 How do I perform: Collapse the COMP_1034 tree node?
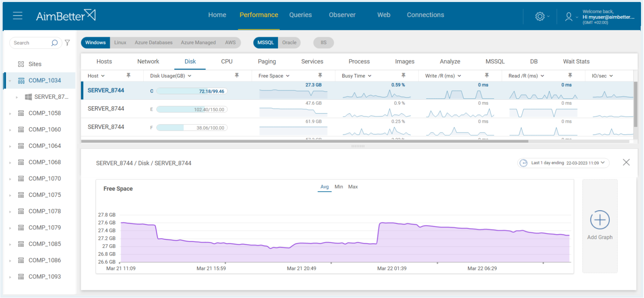(10, 81)
